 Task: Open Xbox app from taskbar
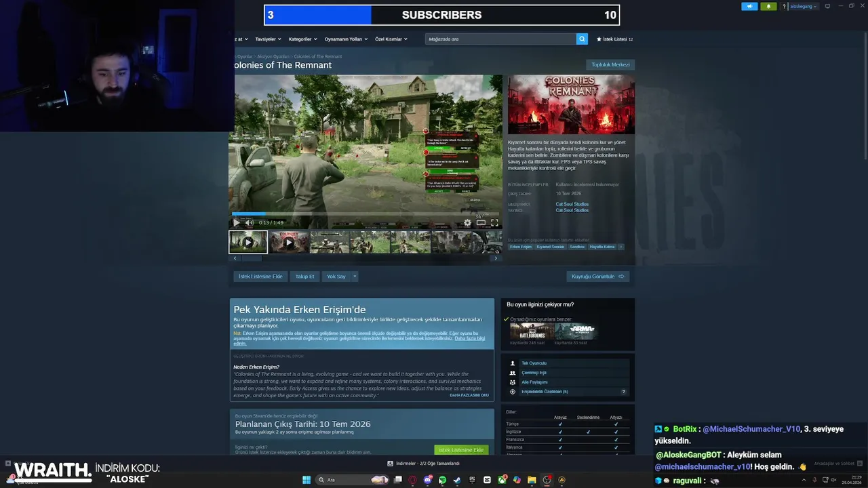502,480
